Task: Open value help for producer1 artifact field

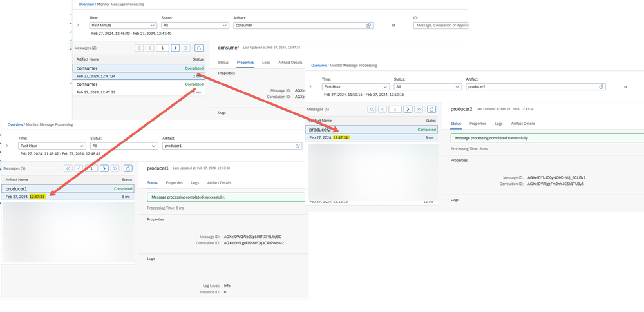Action: click(x=298, y=146)
